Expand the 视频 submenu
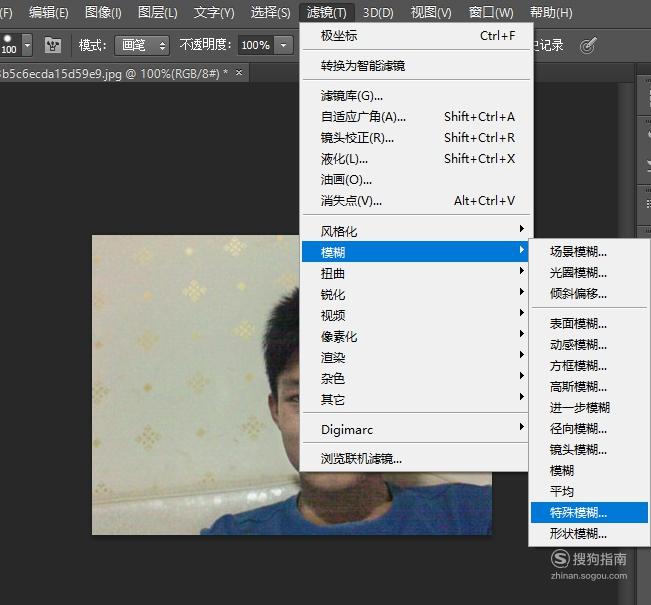Image resolution: width=651 pixels, height=605 pixels. (x=415, y=315)
